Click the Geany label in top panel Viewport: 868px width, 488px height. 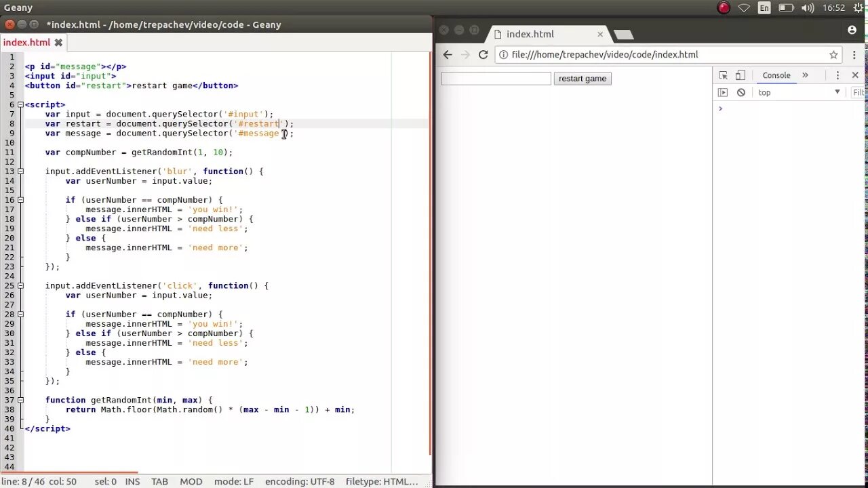pyautogui.click(x=18, y=7)
